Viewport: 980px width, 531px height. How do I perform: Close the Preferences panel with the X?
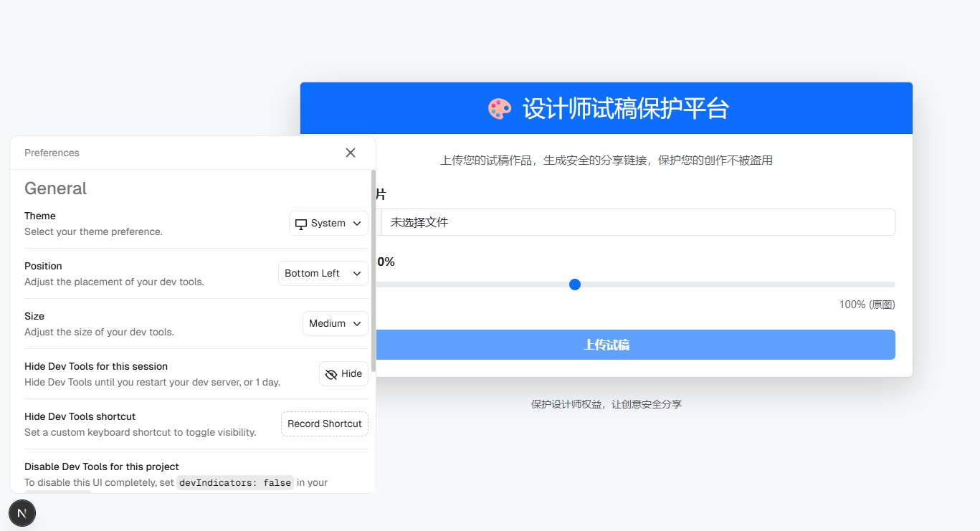[351, 153]
